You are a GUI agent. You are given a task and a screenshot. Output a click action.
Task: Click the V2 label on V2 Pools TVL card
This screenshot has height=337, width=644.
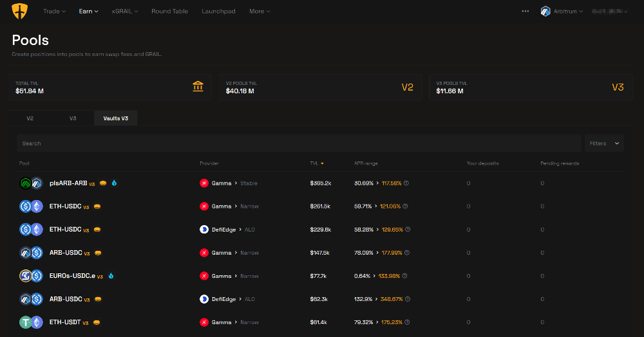408,87
